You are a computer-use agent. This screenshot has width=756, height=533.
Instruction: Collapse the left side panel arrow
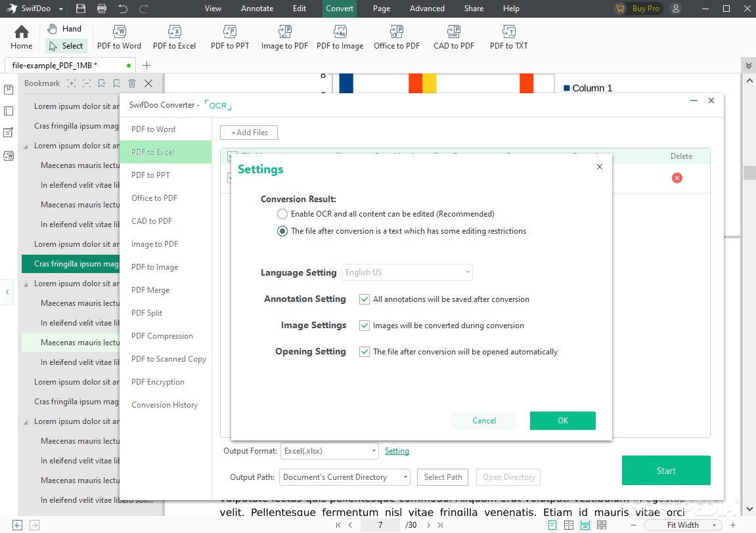click(7, 292)
